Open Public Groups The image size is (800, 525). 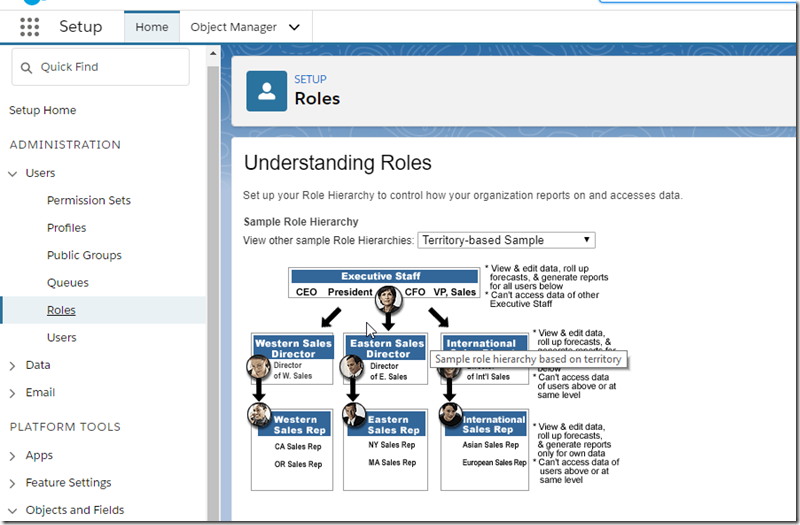click(84, 255)
